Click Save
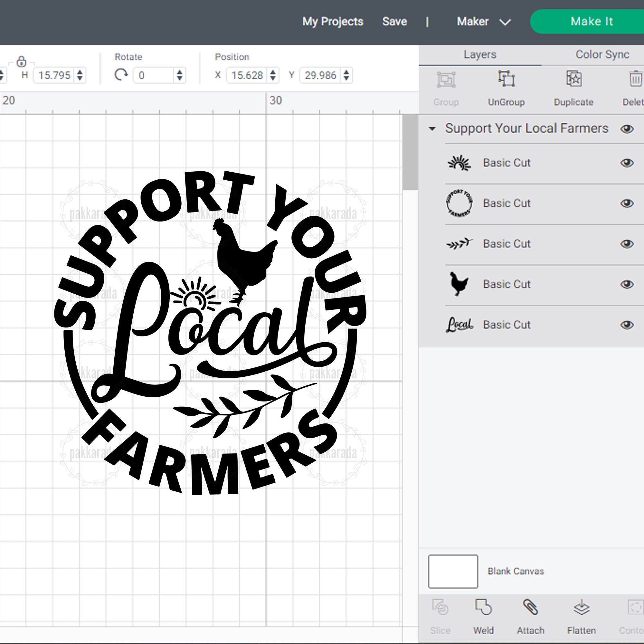Viewport: 644px width, 644px height. point(394,21)
